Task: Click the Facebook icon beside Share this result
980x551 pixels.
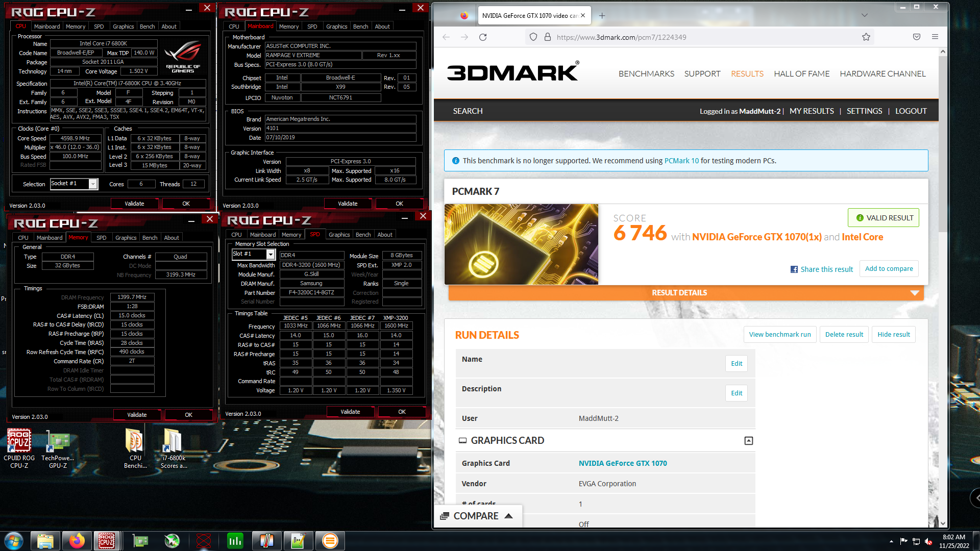Action: 794,269
